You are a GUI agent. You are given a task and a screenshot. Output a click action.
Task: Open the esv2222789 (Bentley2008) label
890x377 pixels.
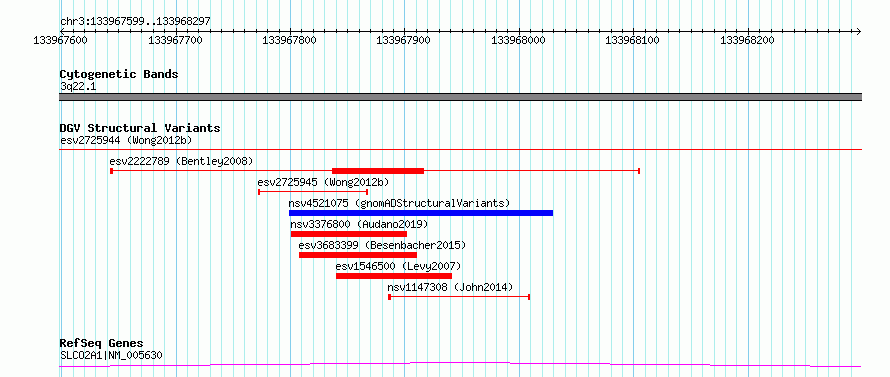181,161
